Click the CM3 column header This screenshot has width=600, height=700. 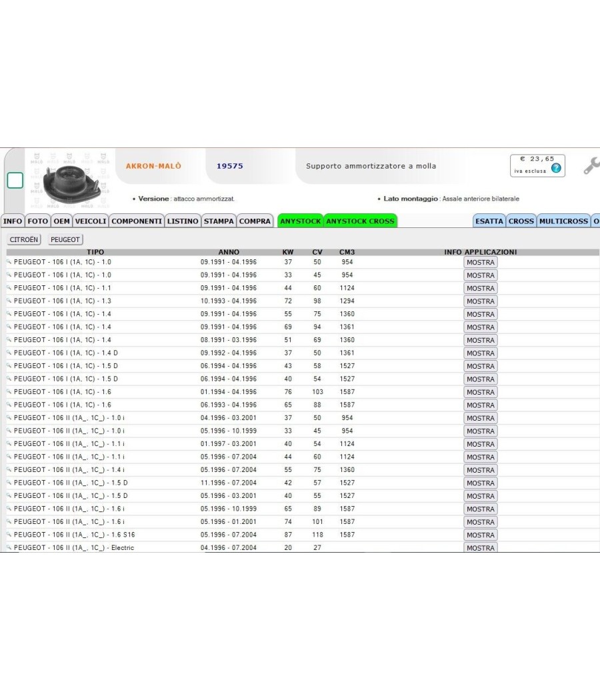pos(347,252)
